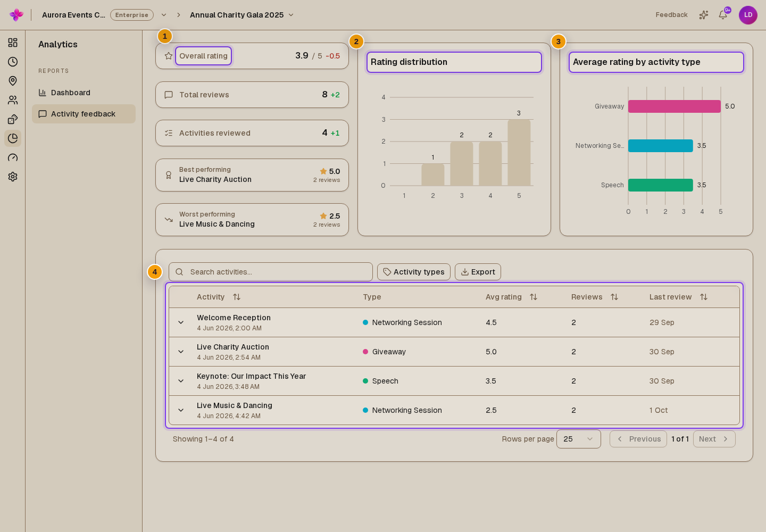Open the organization switcher chevron beside Enterprise
The width and height of the screenshot is (766, 532).
(x=164, y=15)
